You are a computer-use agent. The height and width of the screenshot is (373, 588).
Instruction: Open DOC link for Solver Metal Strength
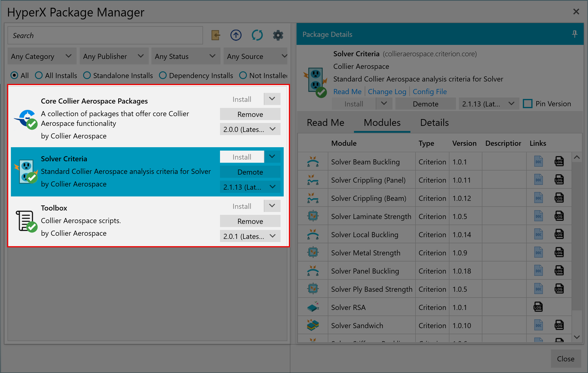(538, 252)
